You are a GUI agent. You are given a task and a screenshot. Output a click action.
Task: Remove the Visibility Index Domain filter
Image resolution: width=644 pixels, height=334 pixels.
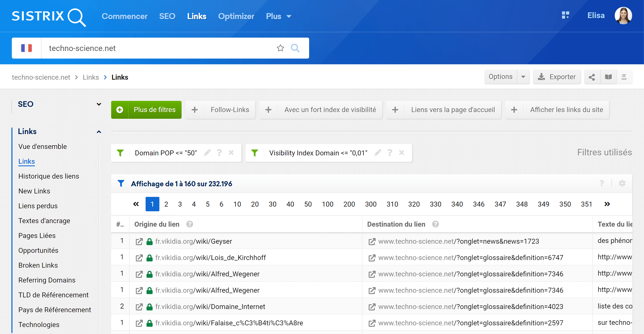(x=402, y=152)
